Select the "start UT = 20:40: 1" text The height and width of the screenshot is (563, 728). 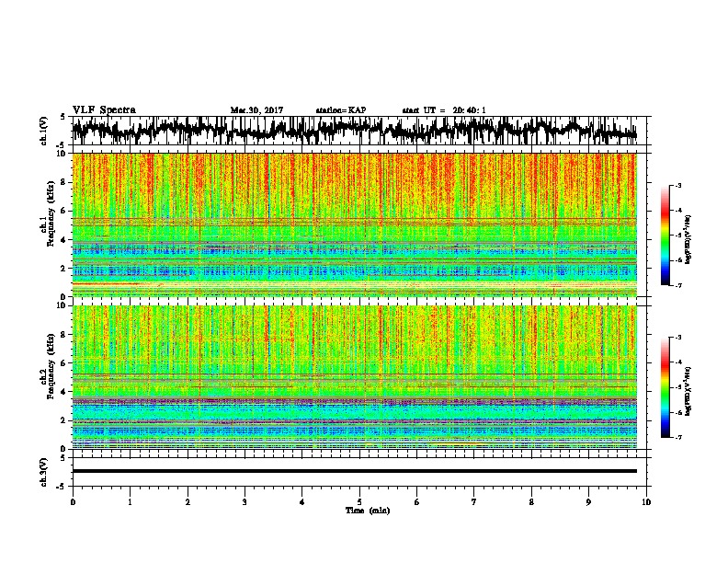point(444,110)
